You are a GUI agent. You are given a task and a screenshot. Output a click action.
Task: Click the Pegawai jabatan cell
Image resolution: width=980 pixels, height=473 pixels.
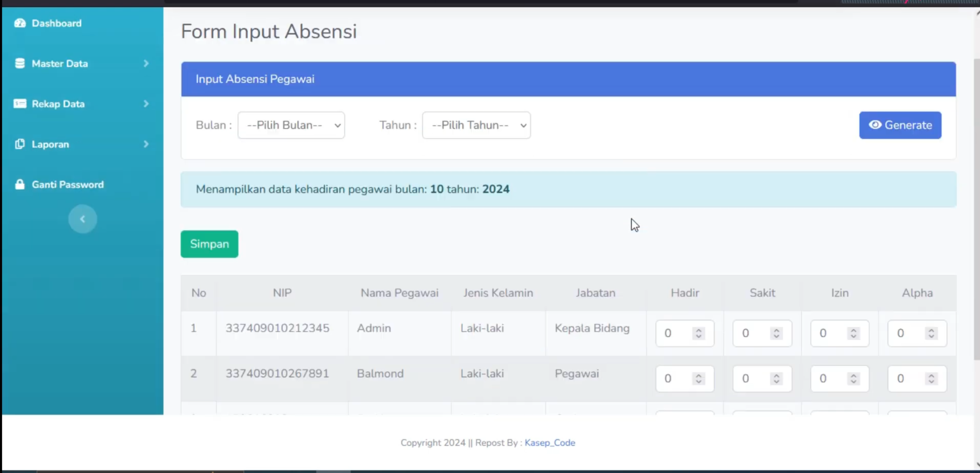pyautogui.click(x=596, y=378)
